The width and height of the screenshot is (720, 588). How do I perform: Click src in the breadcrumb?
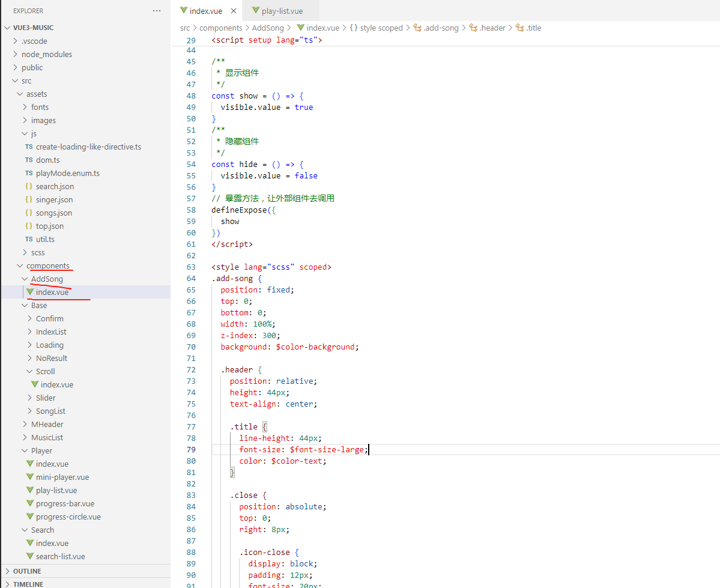pyautogui.click(x=185, y=28)
